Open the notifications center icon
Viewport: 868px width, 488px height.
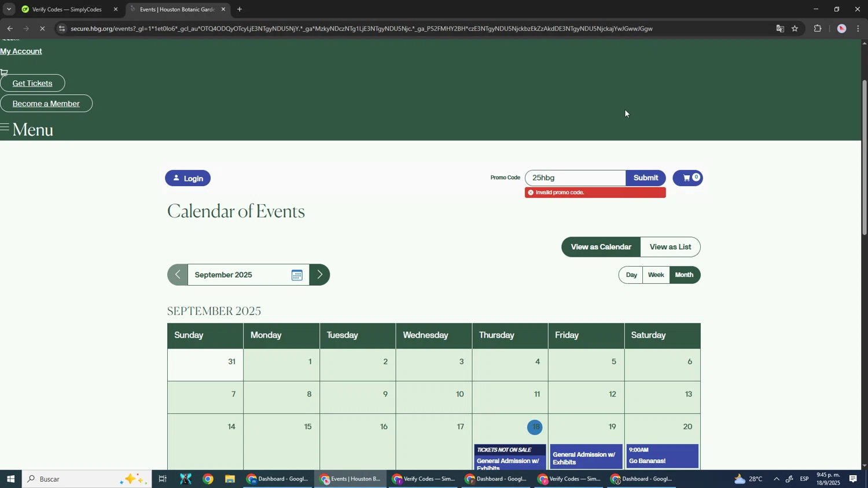(x=854, y=479)
